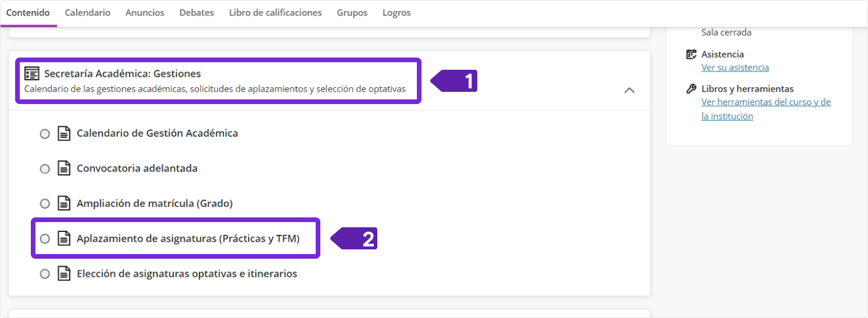The width and height of the screenshot is (868, 318).
Task: Toggle Ampliación de matrícula completion circle
Action: pos(45,204)
